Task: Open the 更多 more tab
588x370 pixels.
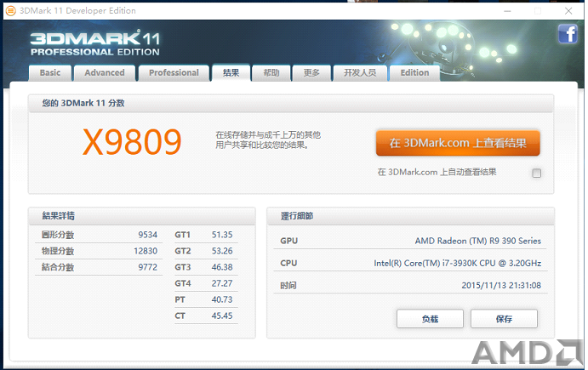Action: pos(311,73)
